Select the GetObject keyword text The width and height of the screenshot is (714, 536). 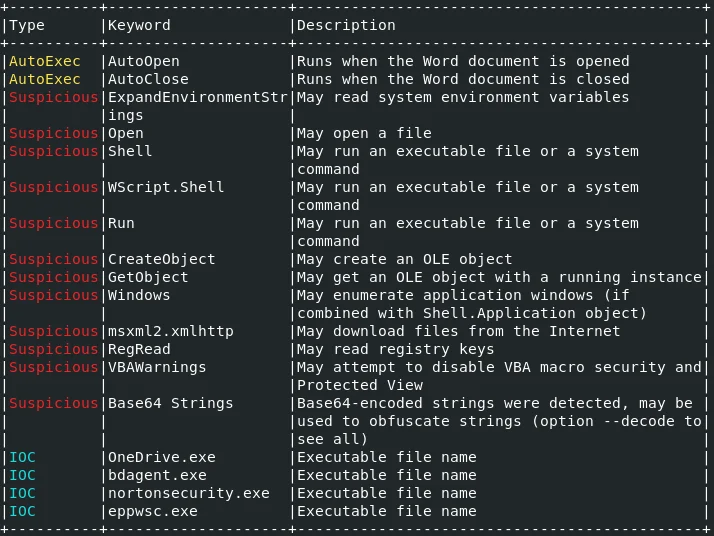148,277
